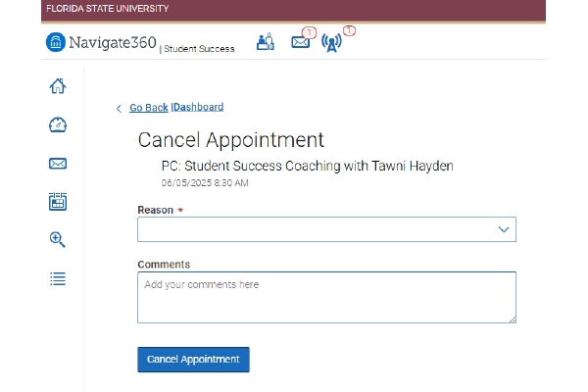Click the red badge on antenna icon
Screen dimensions: 588x392
(348, 31)
